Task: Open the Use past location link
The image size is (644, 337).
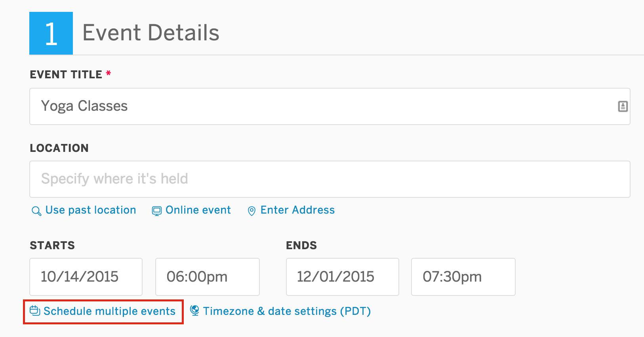Action: tap(91, 210)
